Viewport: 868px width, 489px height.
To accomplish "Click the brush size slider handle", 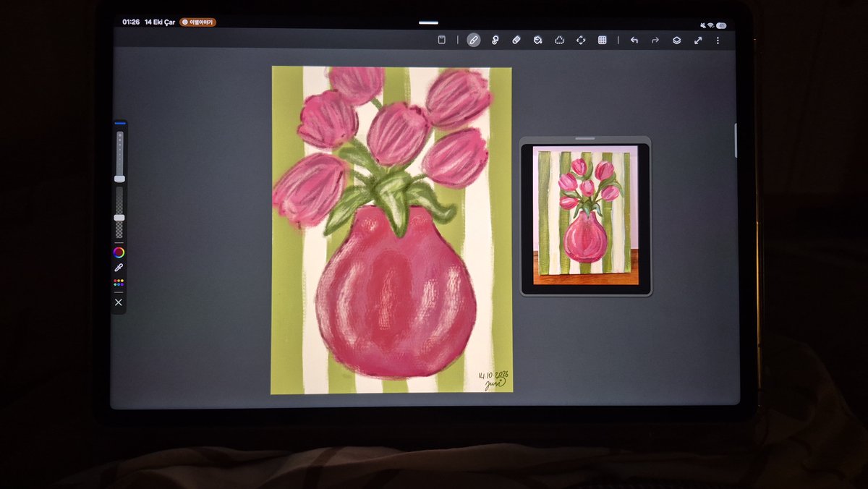I will [119, 179].
